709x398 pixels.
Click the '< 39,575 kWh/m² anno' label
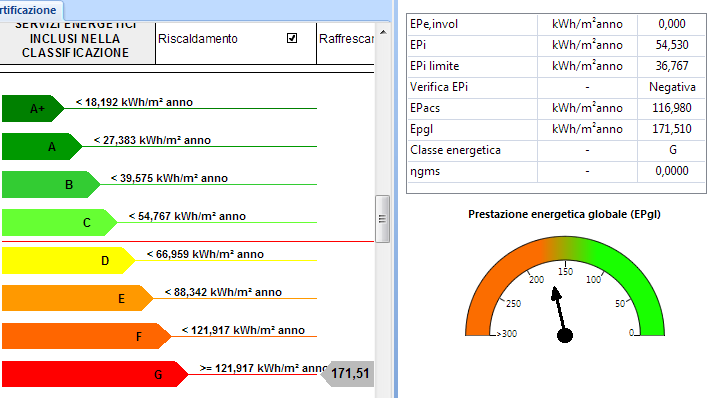(x=169, y=178)
